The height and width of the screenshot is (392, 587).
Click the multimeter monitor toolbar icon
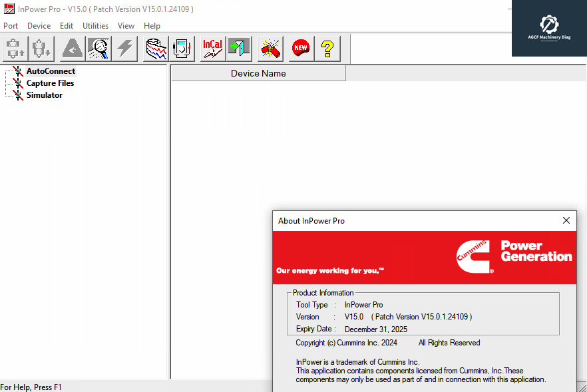[x=182, y=49]
